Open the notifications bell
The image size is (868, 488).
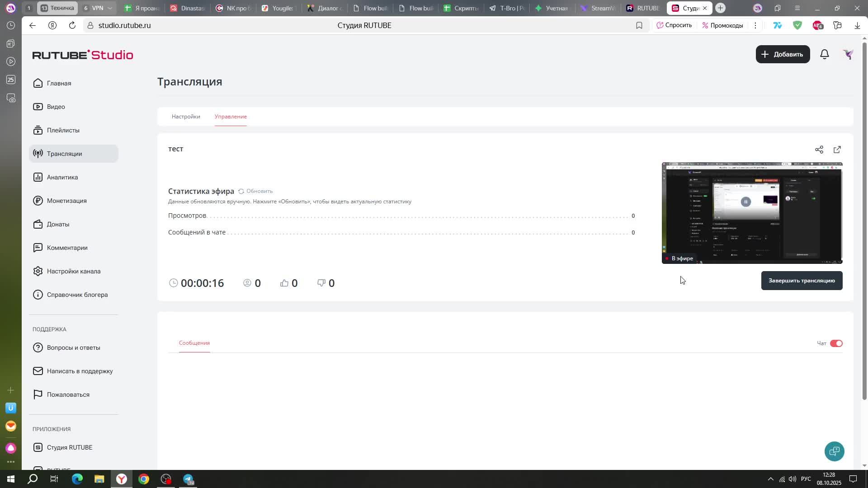click(824, 54)
